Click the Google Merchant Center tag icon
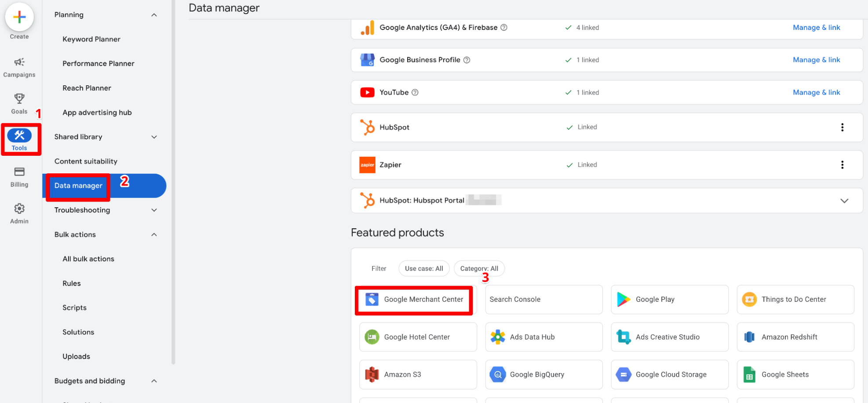 372,300
